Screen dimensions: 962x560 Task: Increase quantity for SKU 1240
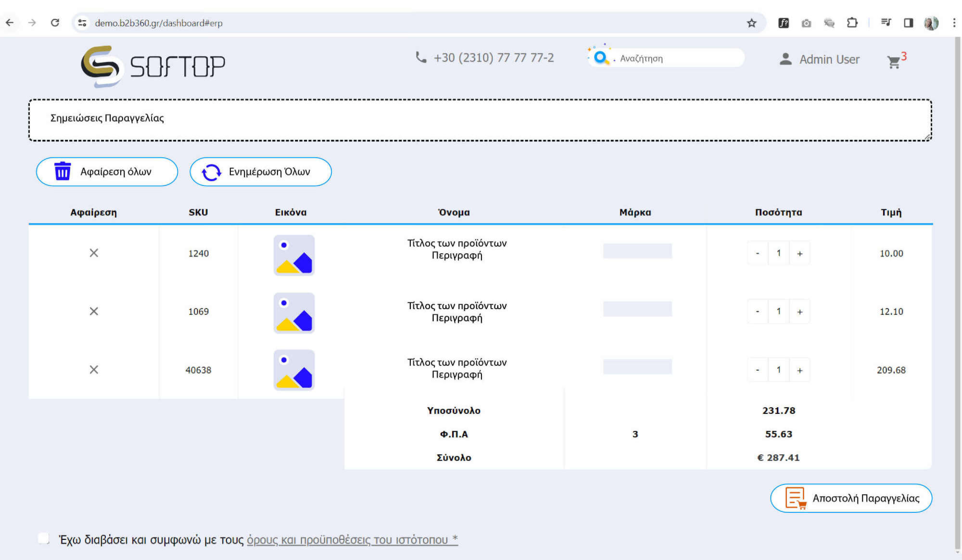(799, 253)
